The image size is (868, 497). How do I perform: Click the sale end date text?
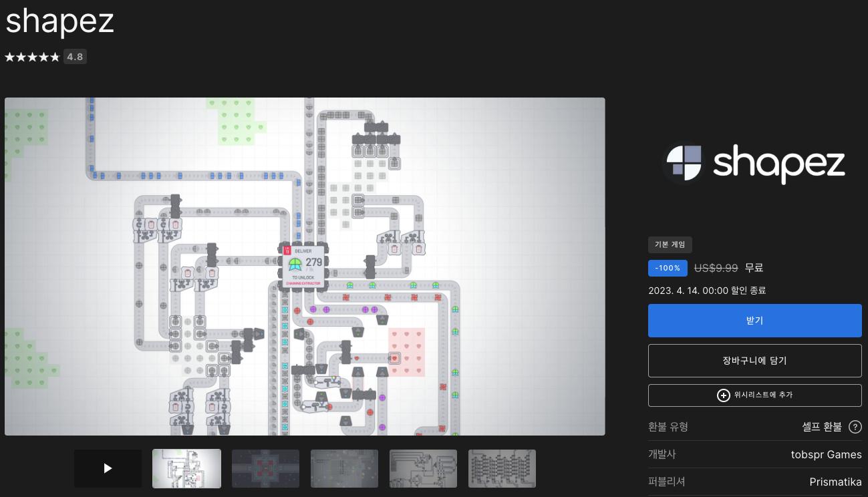[707, 291]
